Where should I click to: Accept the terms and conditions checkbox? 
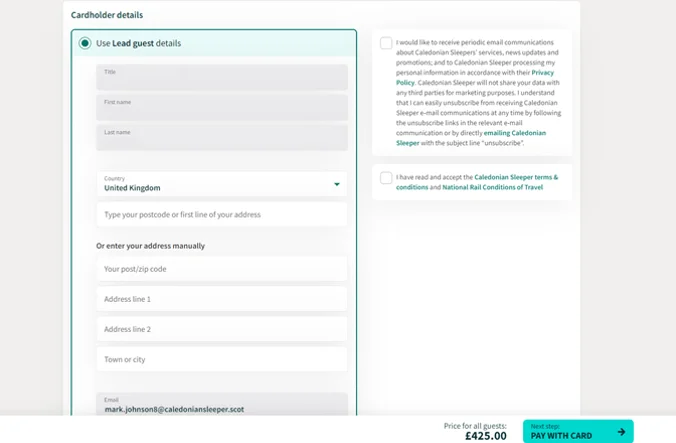click(386, 178)
